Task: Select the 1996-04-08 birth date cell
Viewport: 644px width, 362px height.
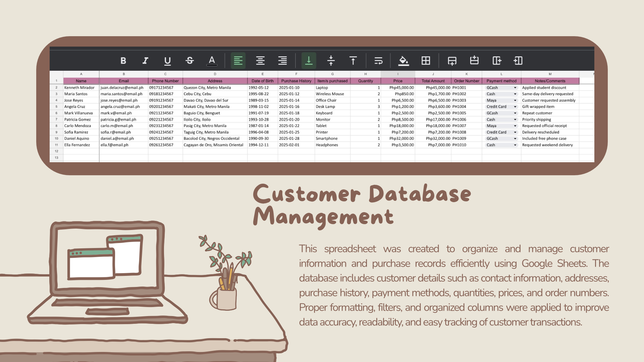Action: point(263,132)
